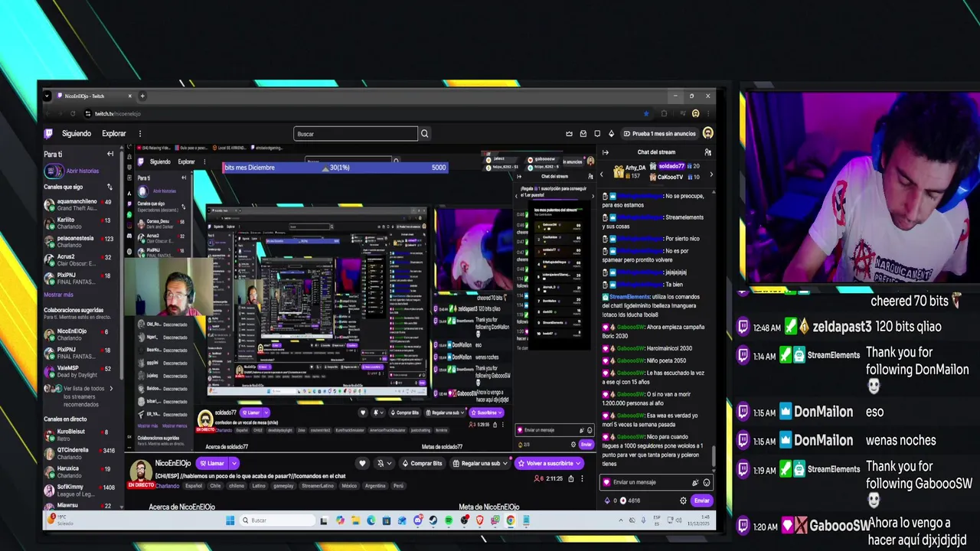The height and width of the screenshot is (551, 980).
Task: Select the NicoEnElOjo - Twitch browser tab
Action: (93, 96)
